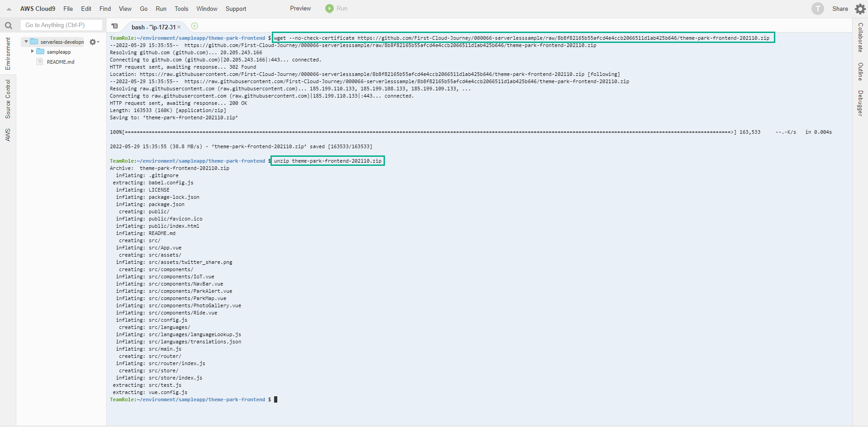Open the pane tab list icon

click(115, 26)
